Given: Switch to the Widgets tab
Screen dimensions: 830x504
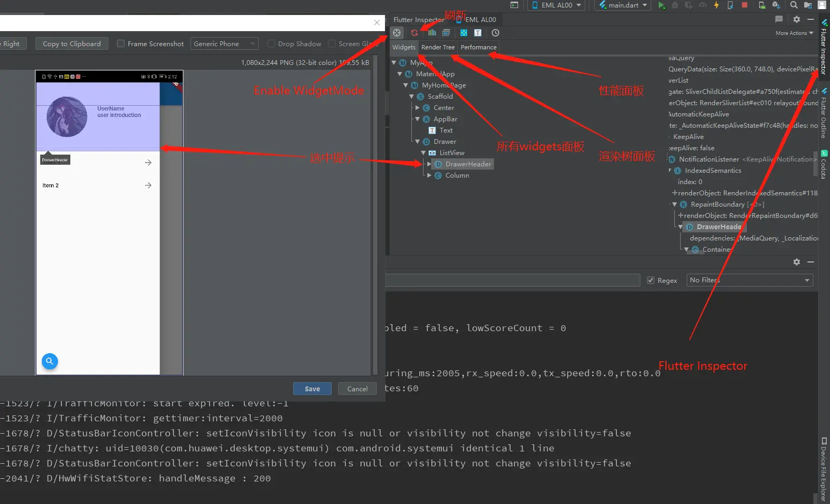Looking at the screenshot, I should coord(404,47).
